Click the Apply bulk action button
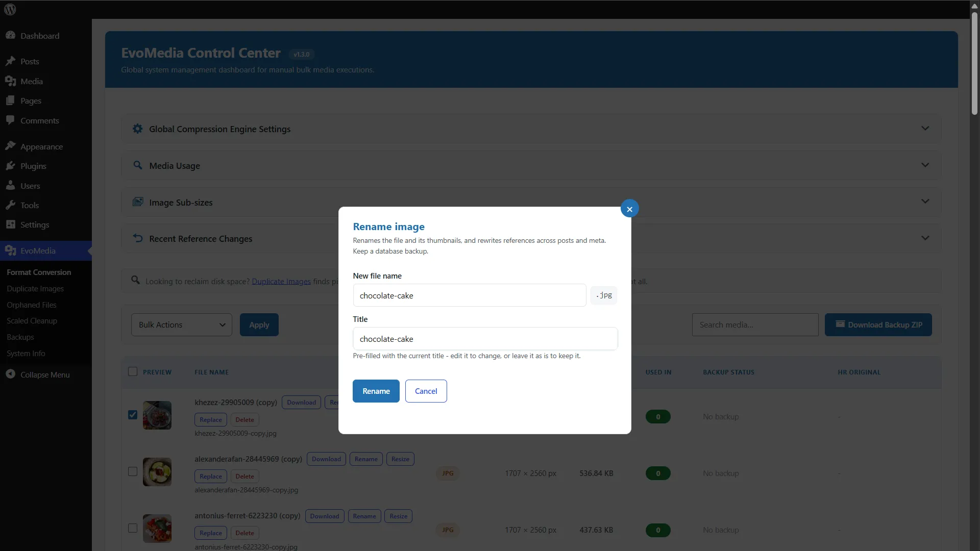This screenshot has height=551, width=980. pyautogui.click(x=259, y=325)
